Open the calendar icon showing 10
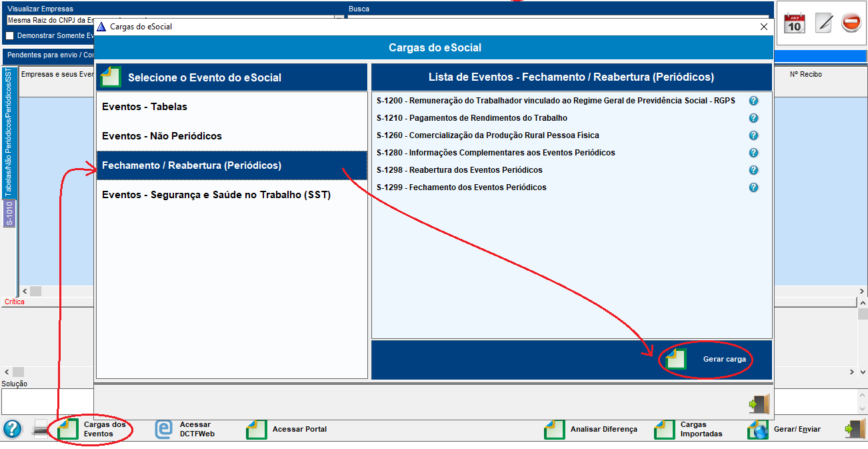Screen dimensions: 868x449 (x=794, y=23)
